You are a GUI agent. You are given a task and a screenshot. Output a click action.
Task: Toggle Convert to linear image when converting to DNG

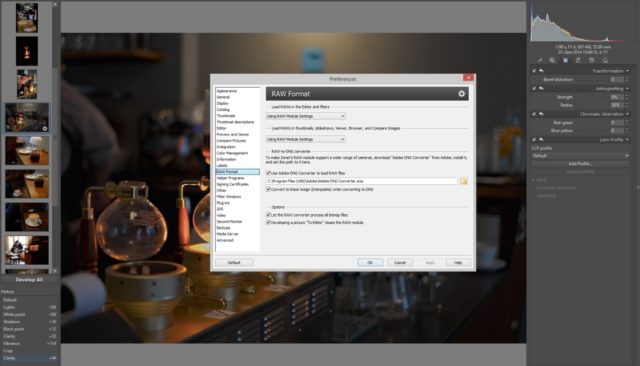[x=268, y=189]
